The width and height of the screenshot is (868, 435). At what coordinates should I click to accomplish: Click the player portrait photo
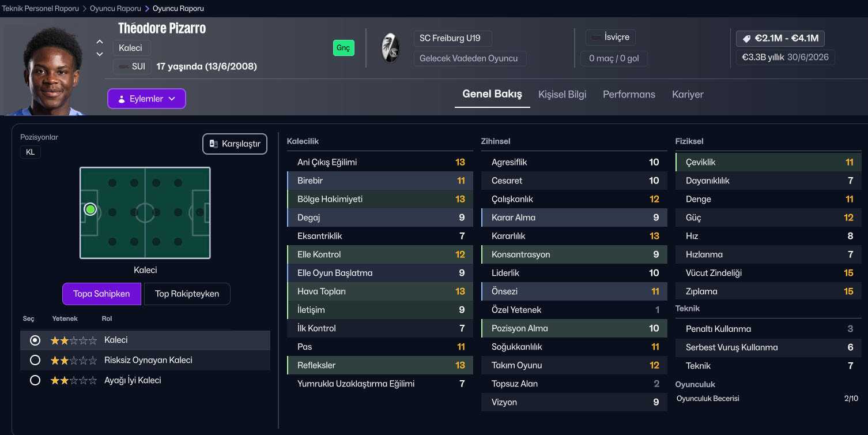(x=52, y=69)
